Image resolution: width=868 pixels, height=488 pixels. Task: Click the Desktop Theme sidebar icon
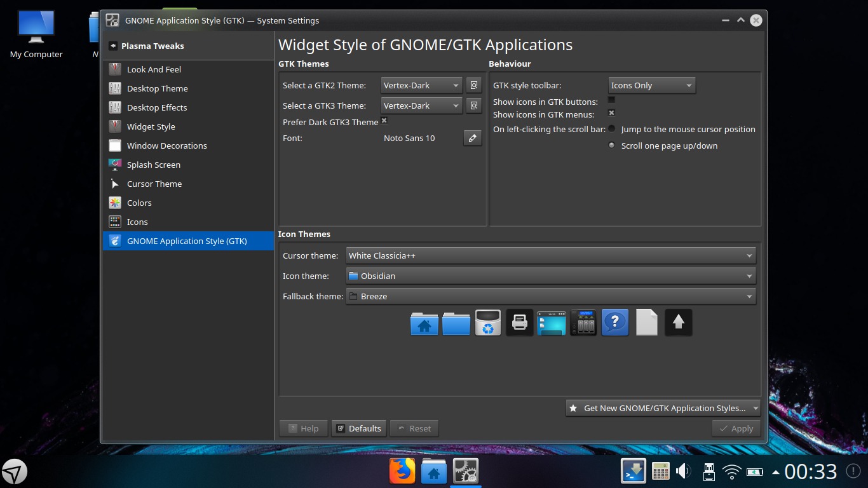(x=115, y=88)
